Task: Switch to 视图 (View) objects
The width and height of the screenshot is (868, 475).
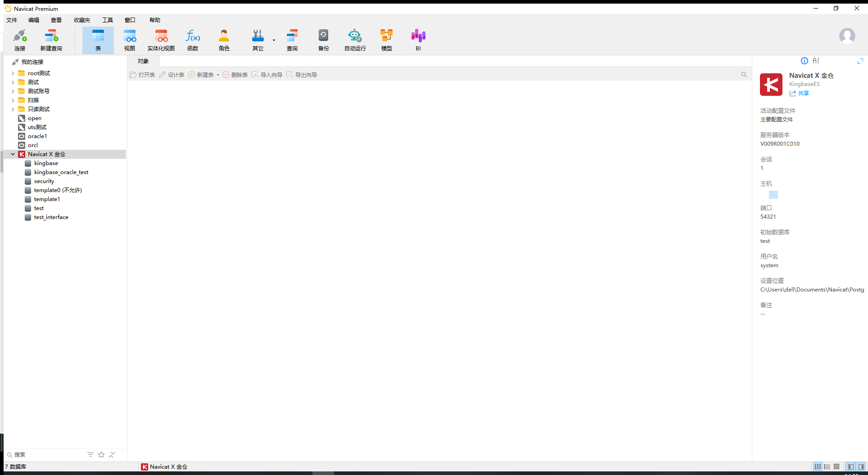Action: pos(130,40)
